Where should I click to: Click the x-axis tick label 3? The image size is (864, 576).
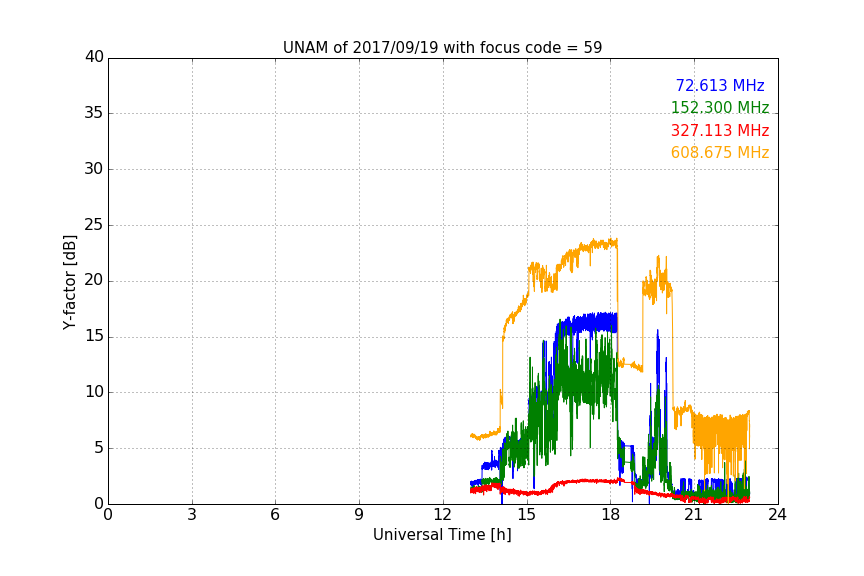pyautogui.click(x=192, y=515)
